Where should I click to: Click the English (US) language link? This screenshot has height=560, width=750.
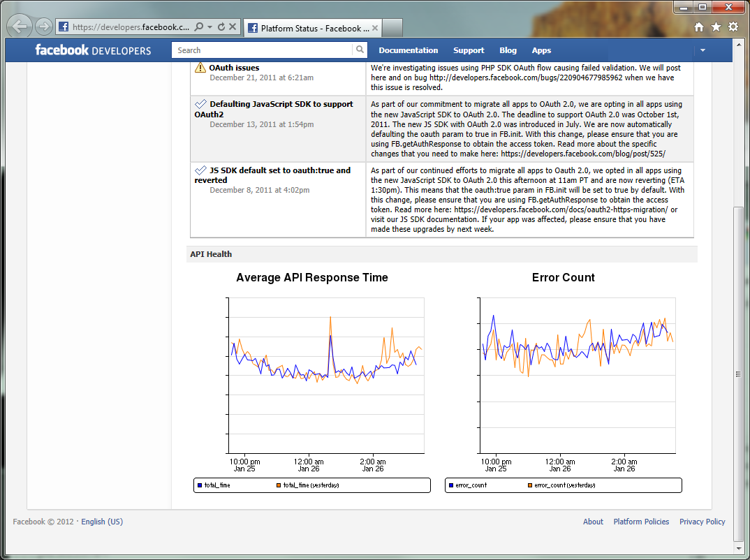click(x=102, y=522)
